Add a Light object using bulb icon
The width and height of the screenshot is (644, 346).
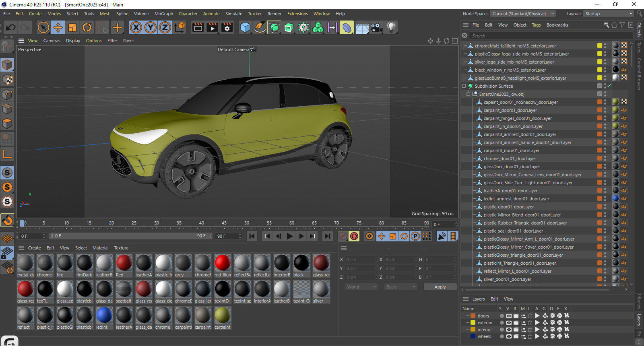[x=391, y=27]
